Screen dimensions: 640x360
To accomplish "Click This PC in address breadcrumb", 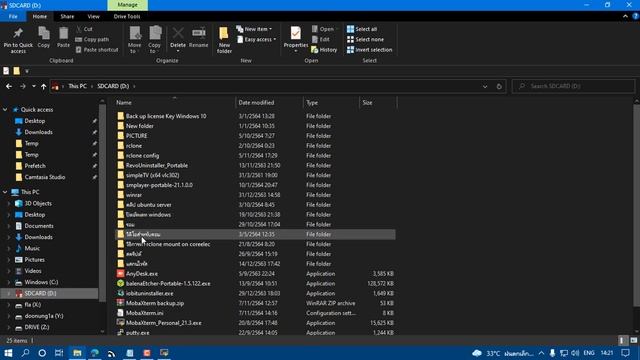I will click(x=77, y=86).
